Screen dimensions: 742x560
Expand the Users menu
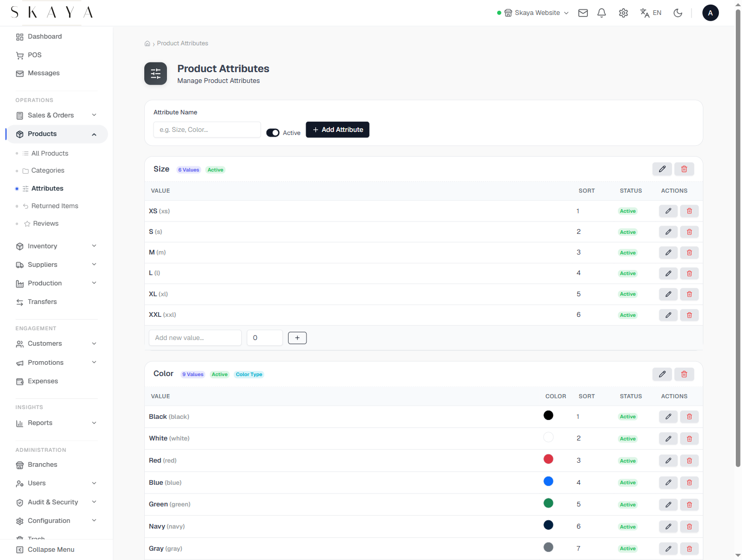tap(57, 483)
